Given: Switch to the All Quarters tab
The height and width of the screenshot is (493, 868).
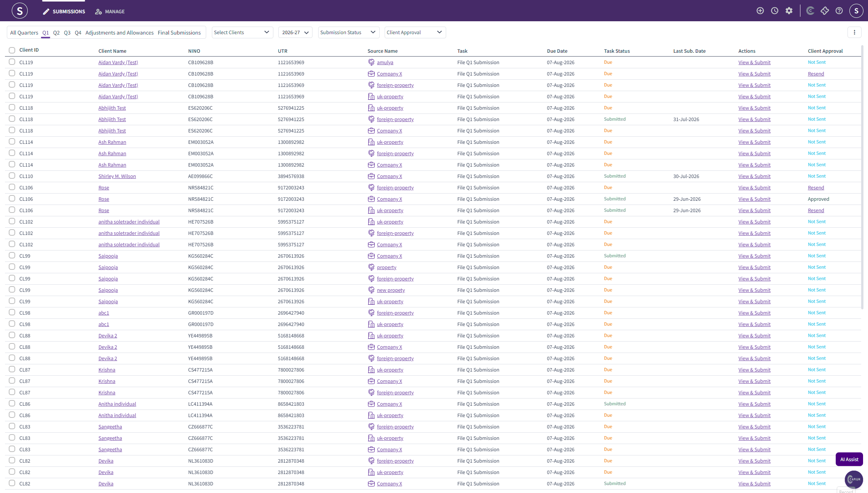Looking at the screenshot, I should 24,33.
